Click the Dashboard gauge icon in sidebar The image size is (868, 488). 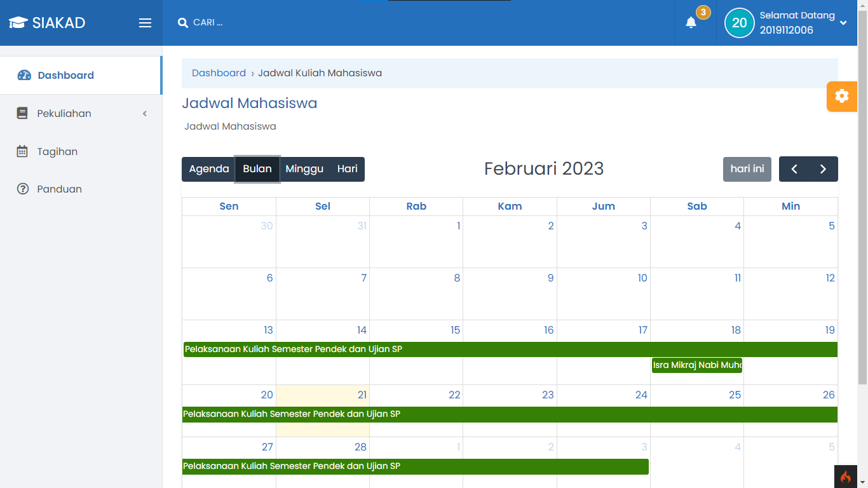24,75
